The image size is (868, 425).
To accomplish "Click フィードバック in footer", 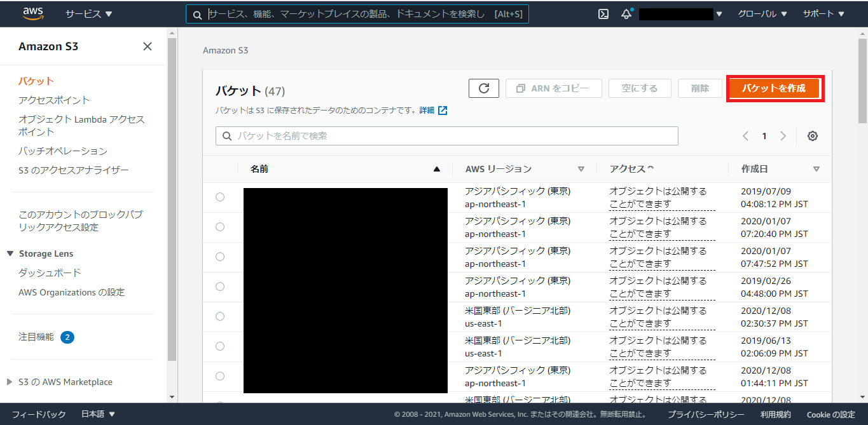I will [x=39, y=414].
